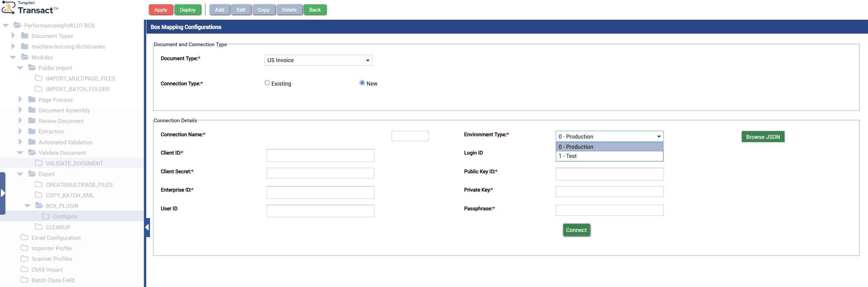Select the Existing connection type radio
868x287 pixels.
click(x=267, y=83)
